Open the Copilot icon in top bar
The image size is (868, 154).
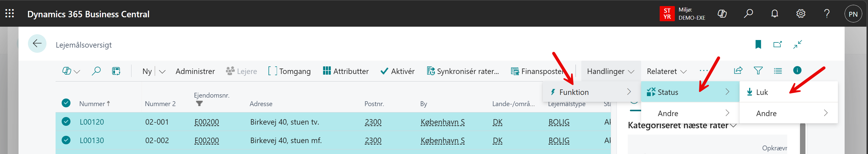pos(722,14)
